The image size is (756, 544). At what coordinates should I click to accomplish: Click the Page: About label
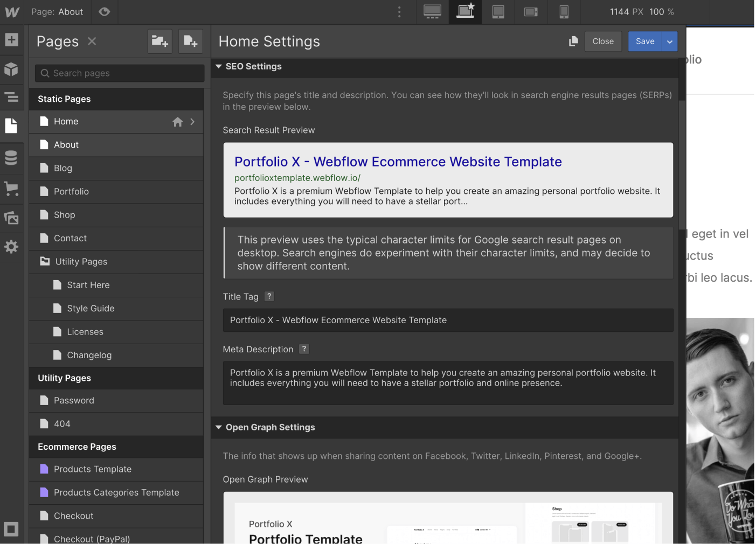[57, 12]
